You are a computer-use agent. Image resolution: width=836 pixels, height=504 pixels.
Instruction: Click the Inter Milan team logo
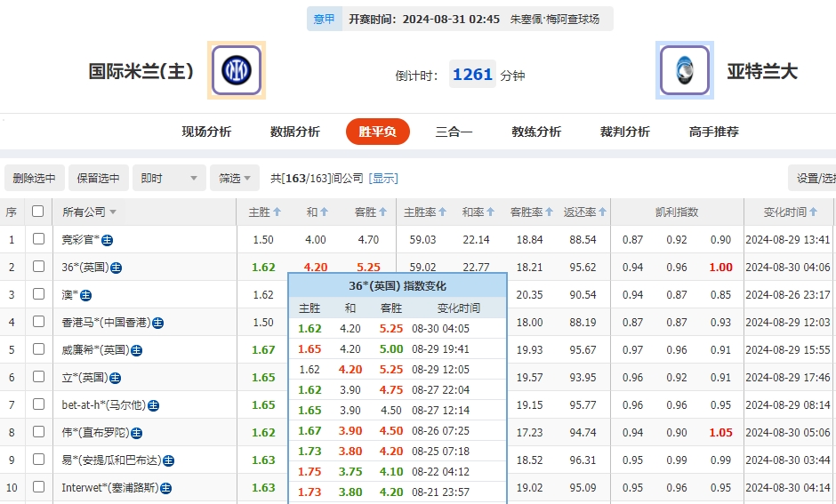[x=237, y=70]
